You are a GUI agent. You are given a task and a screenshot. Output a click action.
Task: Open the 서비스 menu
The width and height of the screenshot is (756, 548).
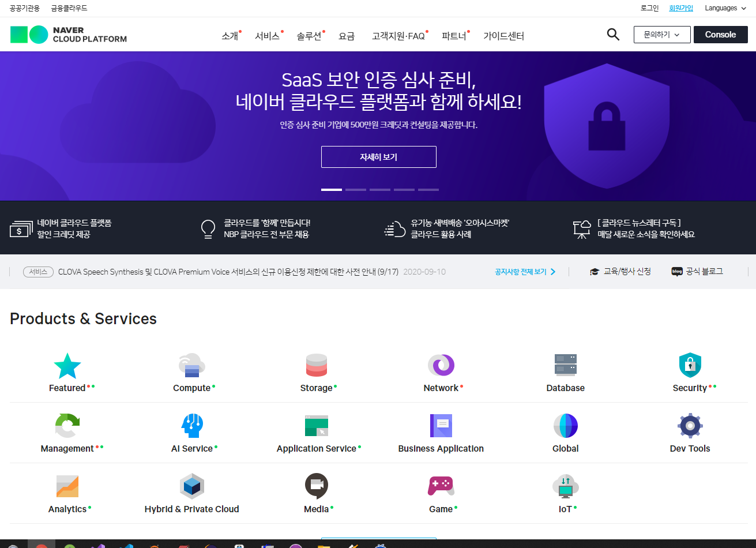pyautogui.click(x=268, y=36)
